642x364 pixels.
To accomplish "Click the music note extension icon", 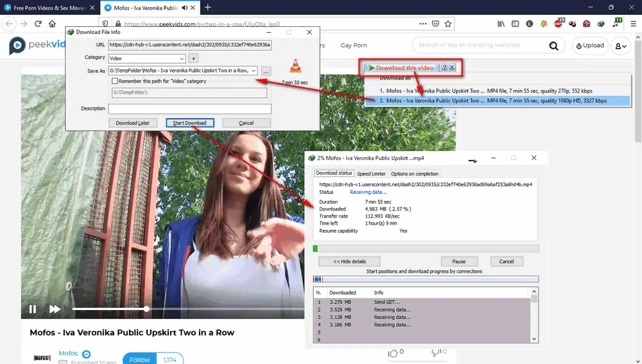I will [x=616, y=23].
